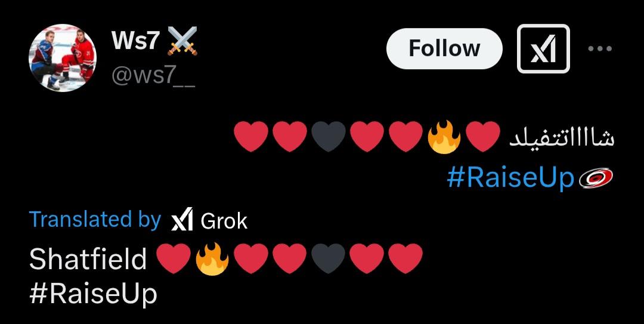
Task: Select the 'Grok' label text
Action: (x=224, y=221)
